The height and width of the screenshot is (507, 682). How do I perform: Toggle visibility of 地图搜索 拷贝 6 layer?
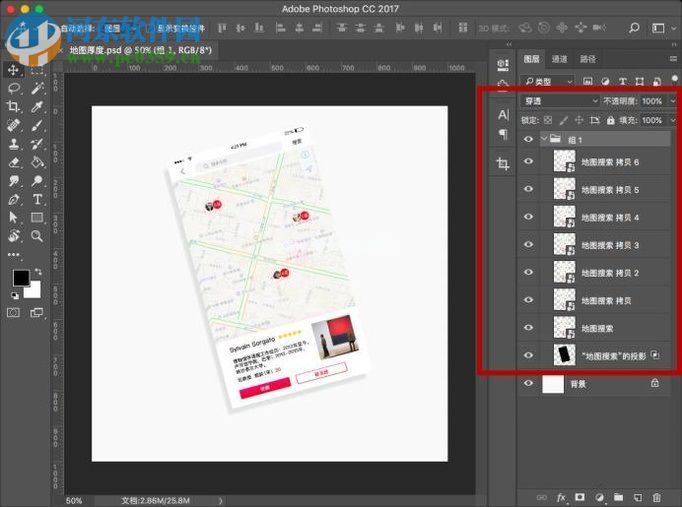pyautogui.click(x=529, y=161)
